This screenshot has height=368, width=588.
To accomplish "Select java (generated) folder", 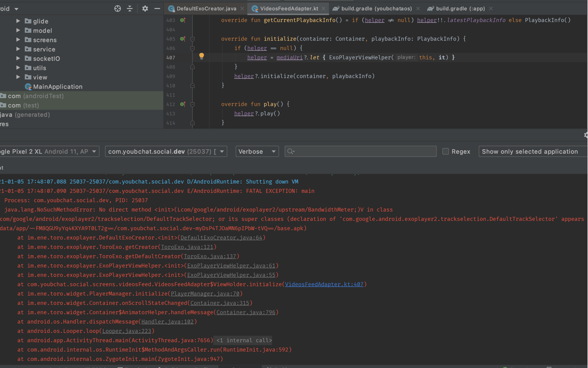I will coord(25,114).
